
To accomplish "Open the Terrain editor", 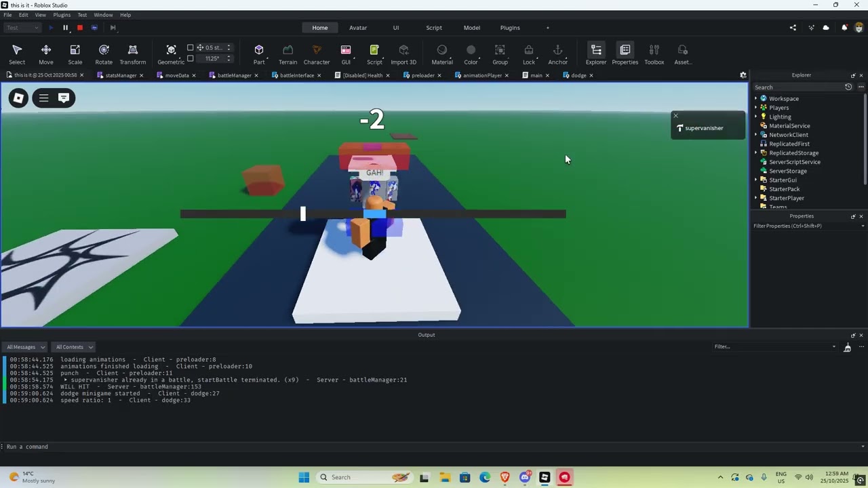I will tap(288, 54).
